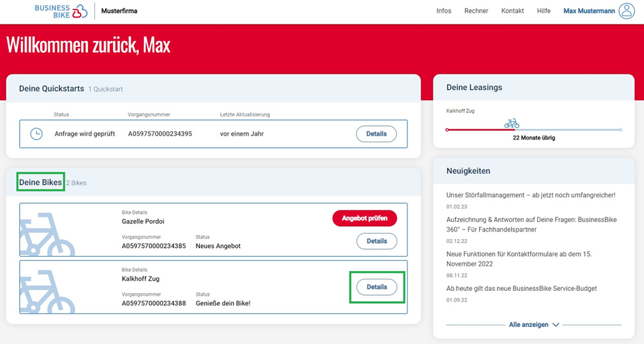
Task: Click the 08.11.22 news date
Action: coord(457,276)
